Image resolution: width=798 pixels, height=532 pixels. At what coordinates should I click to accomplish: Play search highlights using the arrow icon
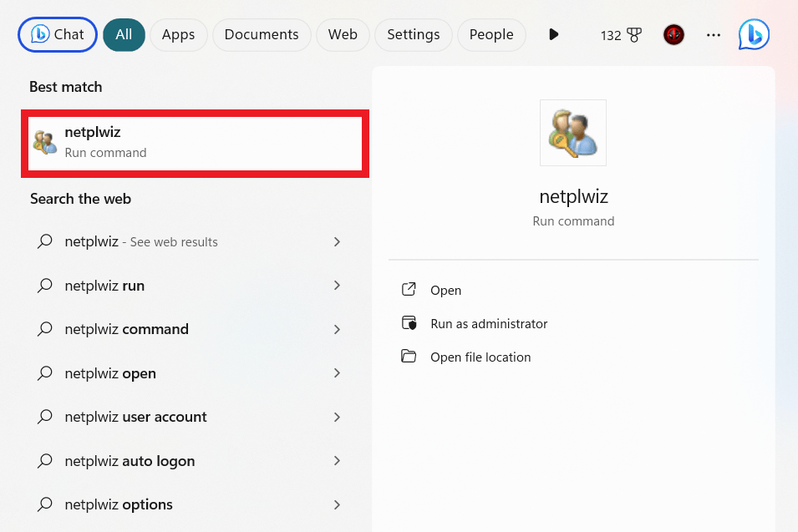click(553, 34)
